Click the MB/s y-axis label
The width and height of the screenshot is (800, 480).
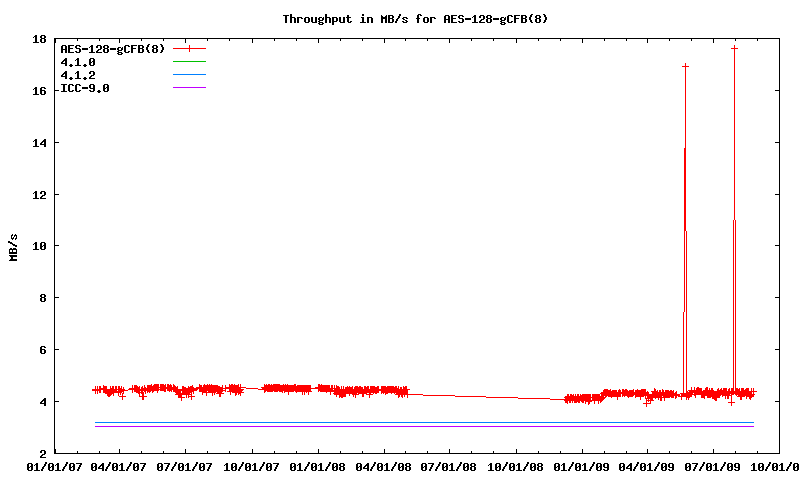[13, 246]
